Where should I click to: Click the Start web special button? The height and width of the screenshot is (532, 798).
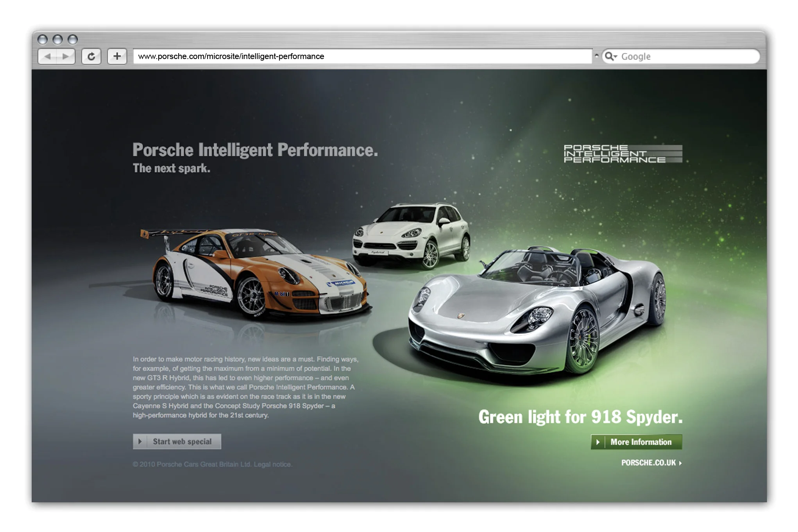[177, 441]
